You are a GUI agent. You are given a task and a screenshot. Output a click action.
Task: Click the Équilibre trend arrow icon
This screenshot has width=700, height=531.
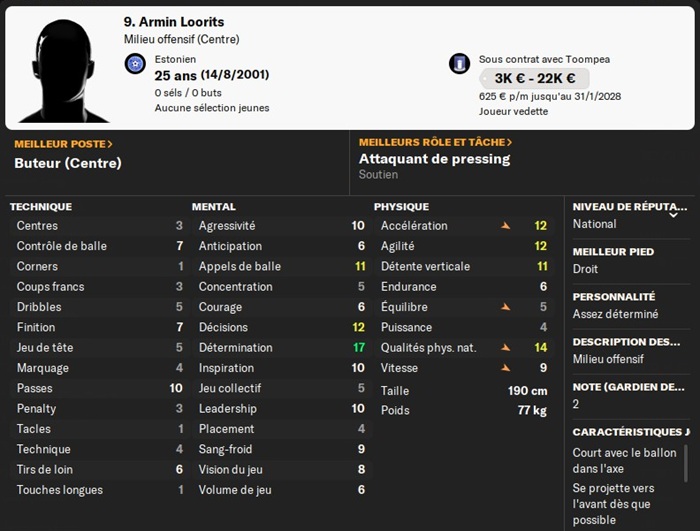tap(506, 307)
